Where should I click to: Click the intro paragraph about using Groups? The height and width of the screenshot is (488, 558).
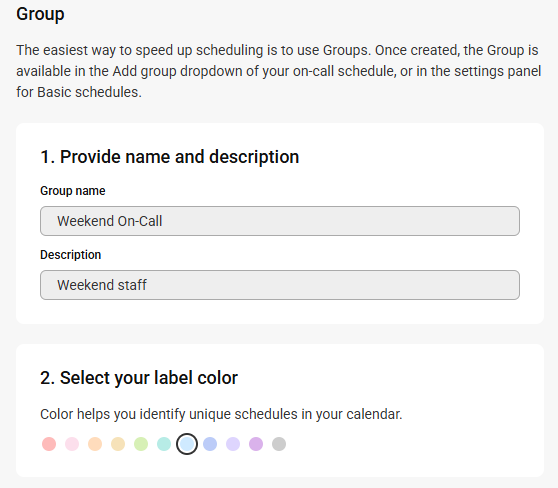[279, 71]
